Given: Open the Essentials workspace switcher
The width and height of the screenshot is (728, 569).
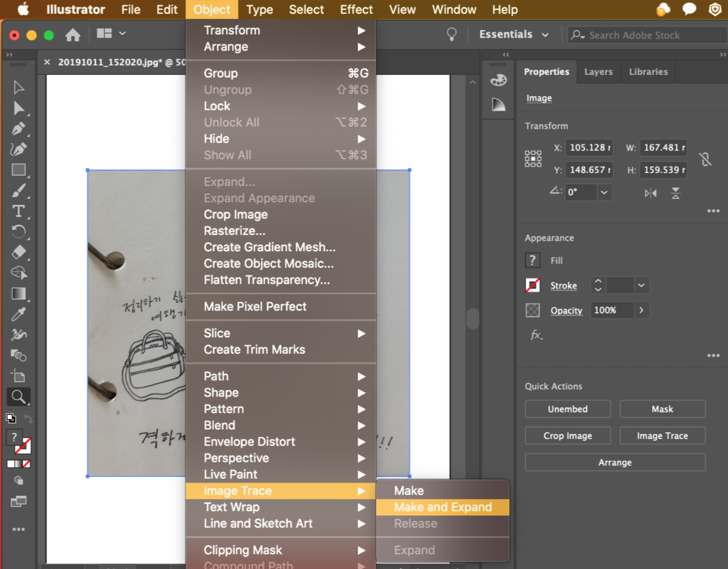Looking at the screenshot, I should (514, 34).
